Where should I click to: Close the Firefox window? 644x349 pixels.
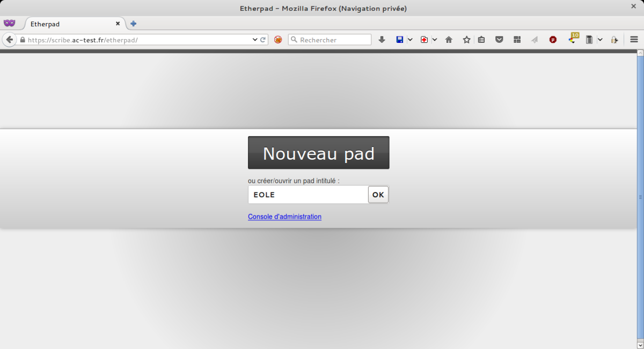[633, 6]
